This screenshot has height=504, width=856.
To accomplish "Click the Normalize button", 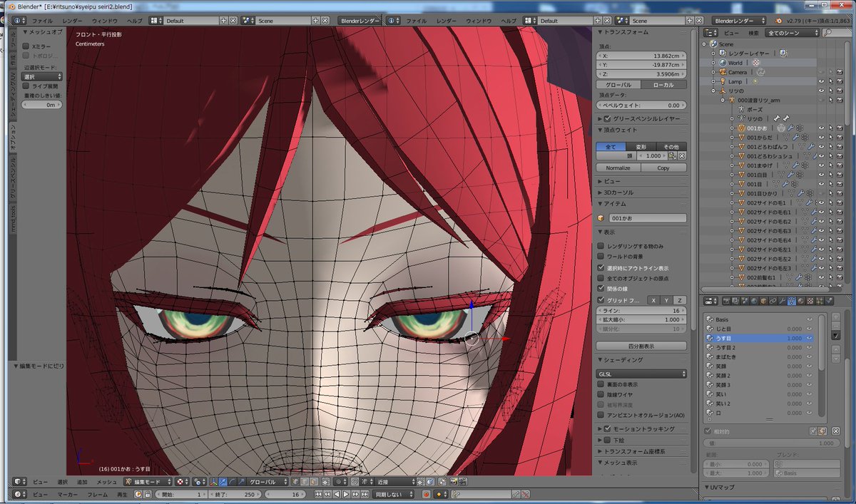I will 618,168.
